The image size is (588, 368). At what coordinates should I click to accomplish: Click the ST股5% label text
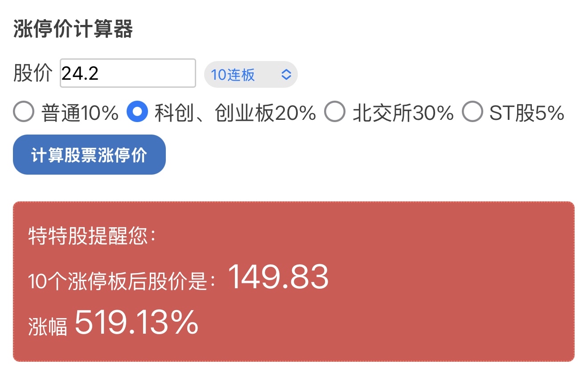pyautogui.click(x=527, y=113)
